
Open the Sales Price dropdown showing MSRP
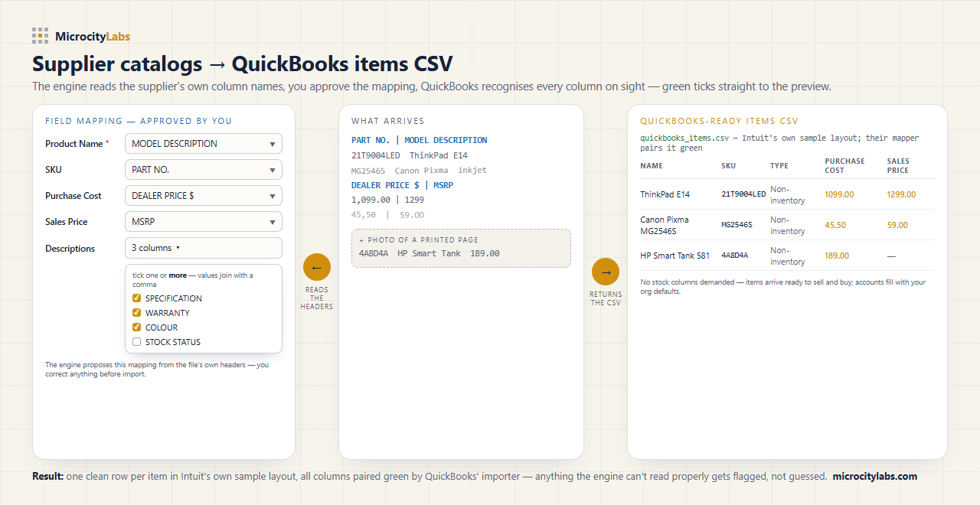(x=204, y=222)
